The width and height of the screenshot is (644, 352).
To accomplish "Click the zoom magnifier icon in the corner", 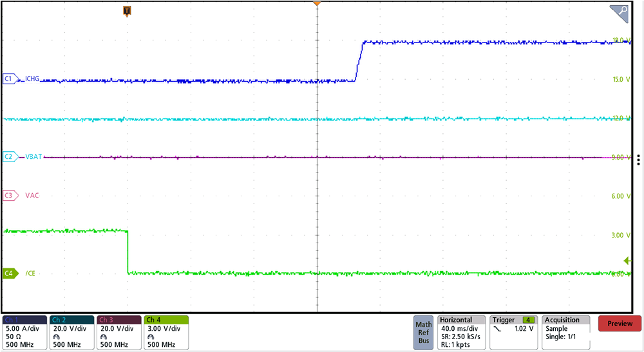I will (x=620, y=12).
